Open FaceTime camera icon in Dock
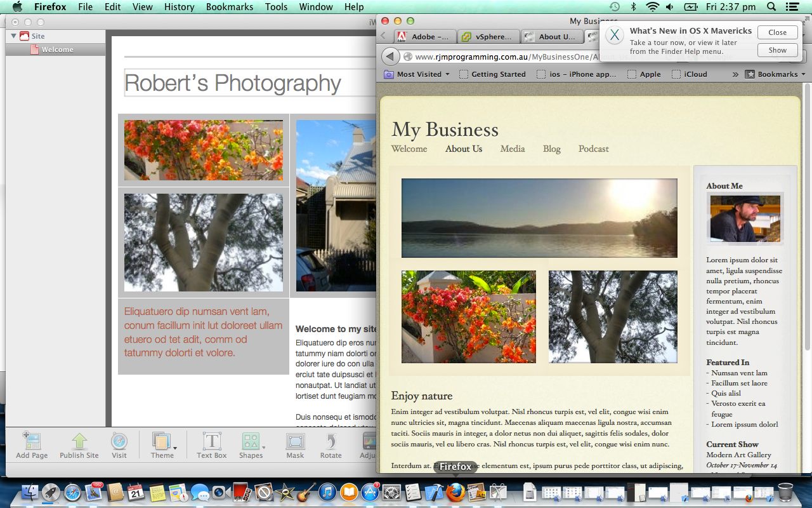 tap(221, 491)
